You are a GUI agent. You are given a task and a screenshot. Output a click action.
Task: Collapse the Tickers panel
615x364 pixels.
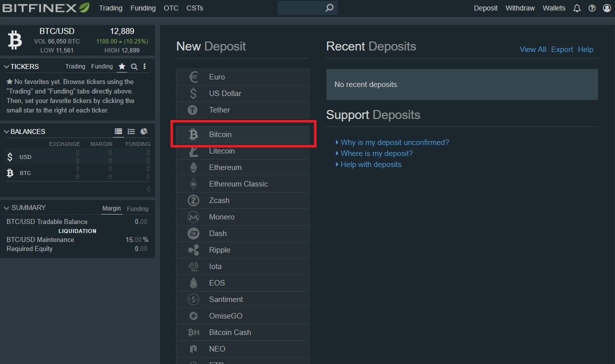(6, 66)
